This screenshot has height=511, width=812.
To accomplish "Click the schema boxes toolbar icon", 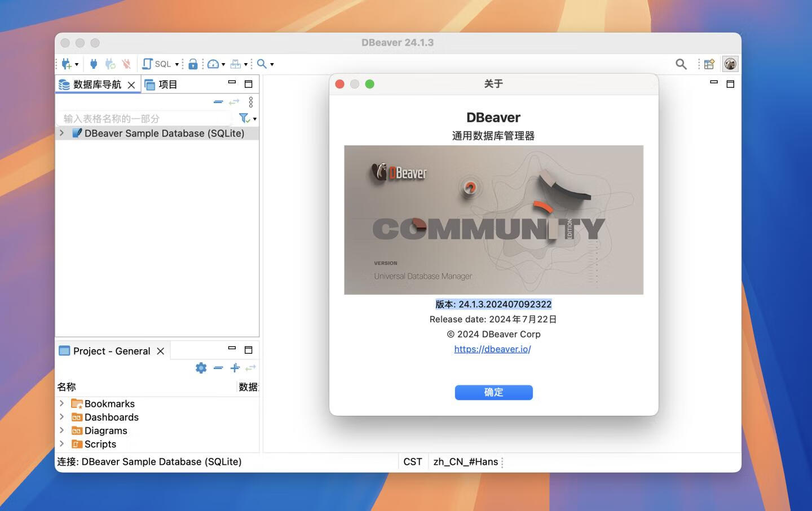I will 236,64.
